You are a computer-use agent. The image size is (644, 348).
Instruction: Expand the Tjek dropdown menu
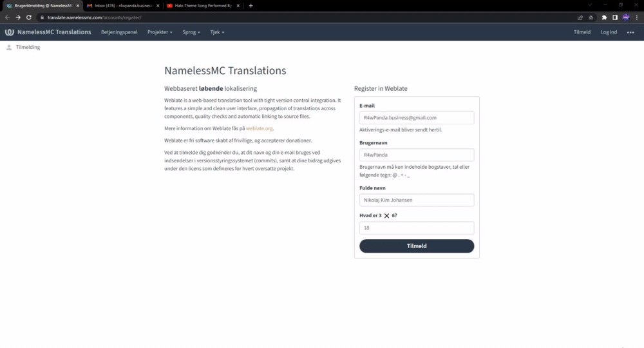pyautogui.click(x=217, y=32)
